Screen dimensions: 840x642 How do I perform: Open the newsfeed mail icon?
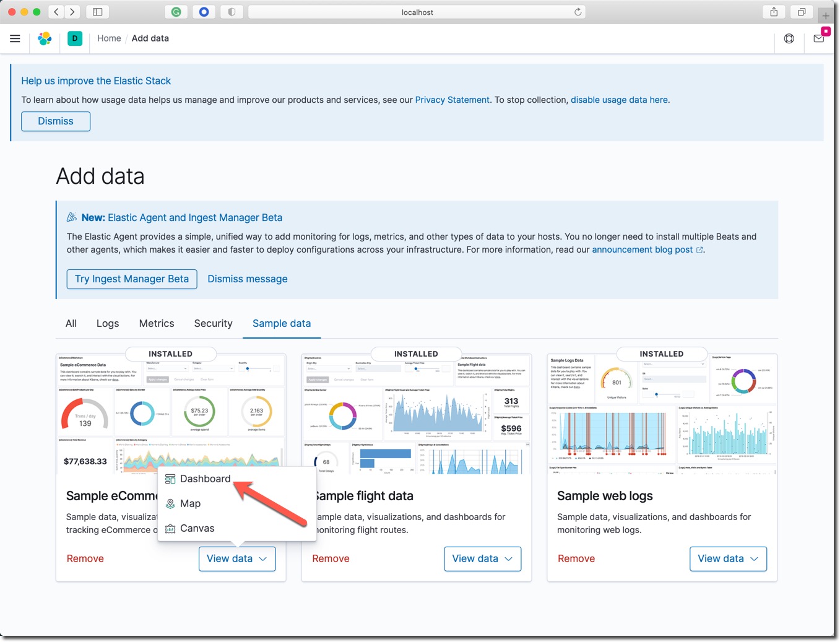coord(819,38)
